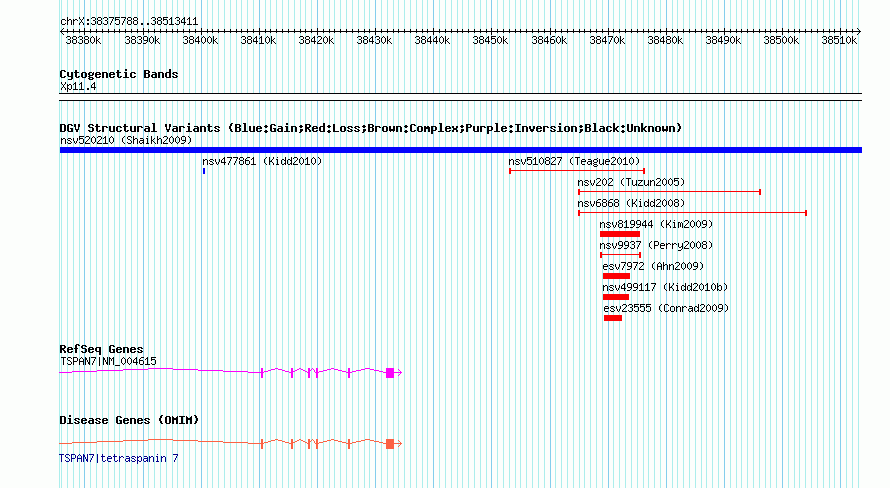Select the esv23555 (Conrad2009) red bar
This screenshot has width=890, height=488.
pos(613,318)
